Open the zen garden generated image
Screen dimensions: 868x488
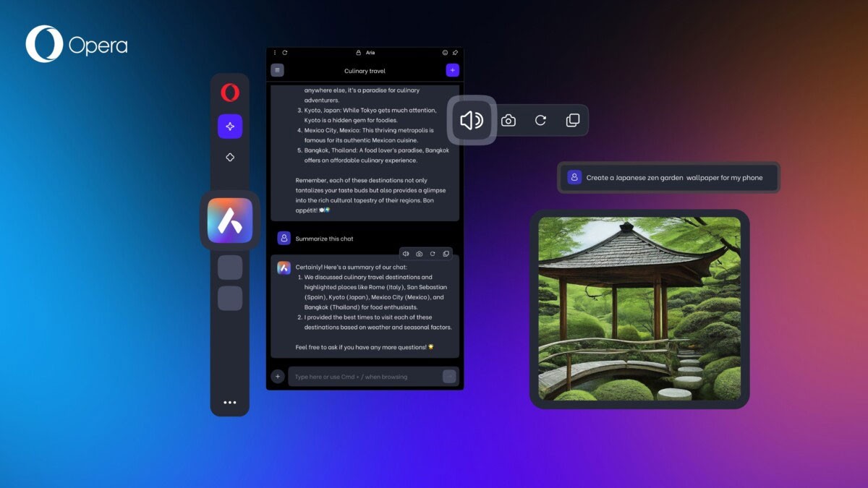[x=639, y=309]
